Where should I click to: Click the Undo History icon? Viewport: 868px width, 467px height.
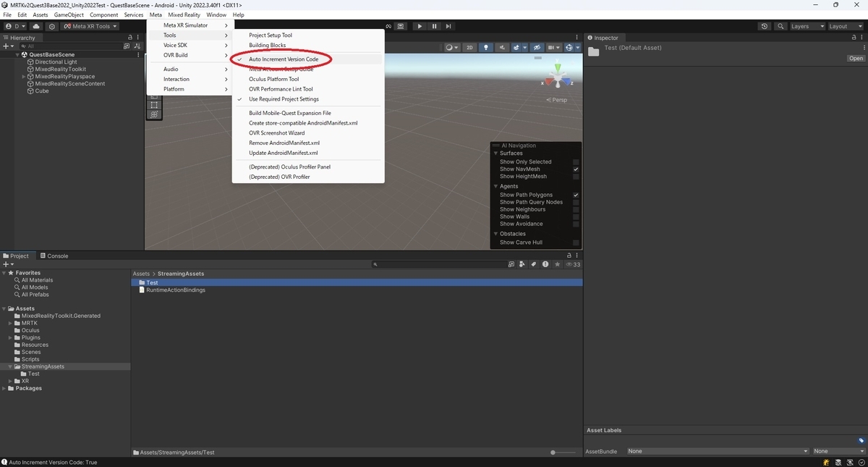765,26
